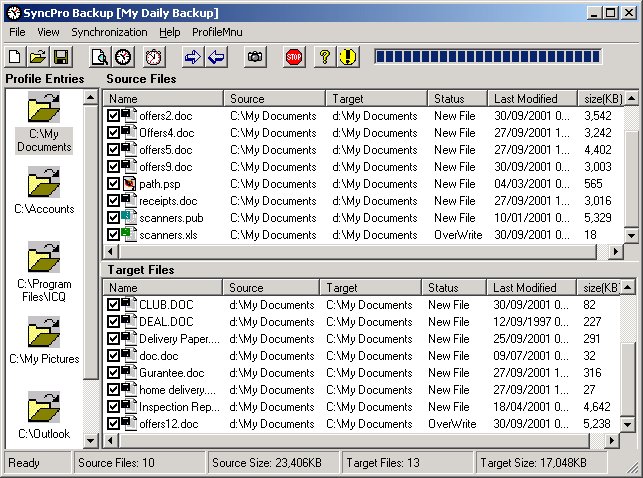Screen dimensions: 643x478
Task: Select the scanners.pub file name
Action: click(x=171, y=218)
